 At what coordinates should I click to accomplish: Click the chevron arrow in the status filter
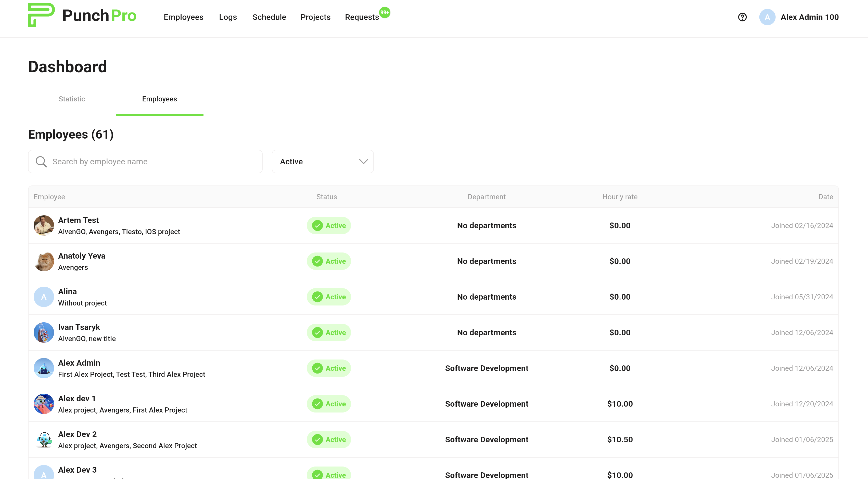coord(363,162)
